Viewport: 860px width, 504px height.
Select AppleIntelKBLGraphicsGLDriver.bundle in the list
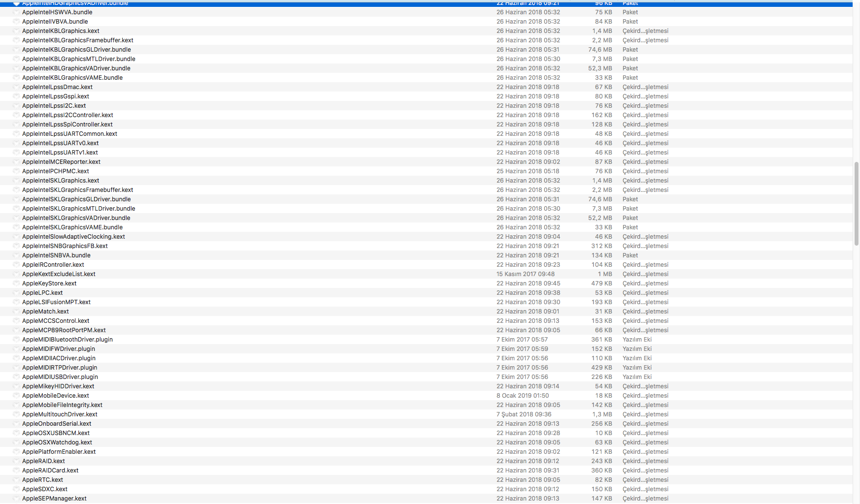click(x=76, y=50)
